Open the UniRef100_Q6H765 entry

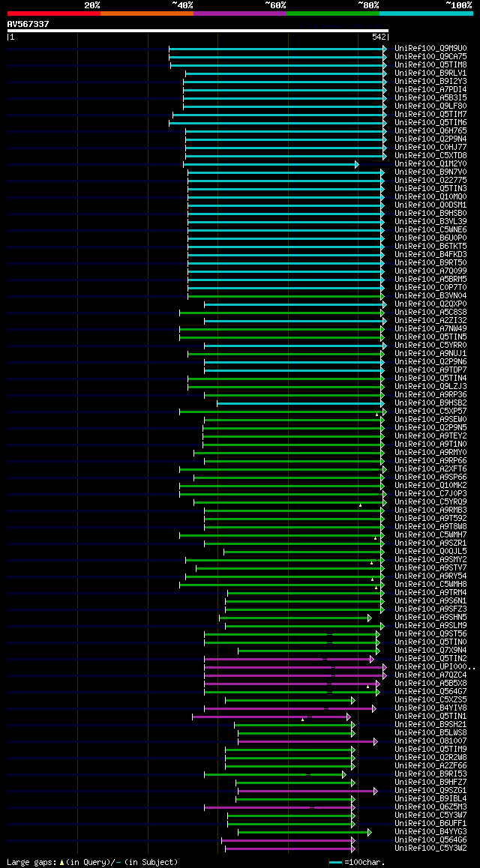point(430,130)
